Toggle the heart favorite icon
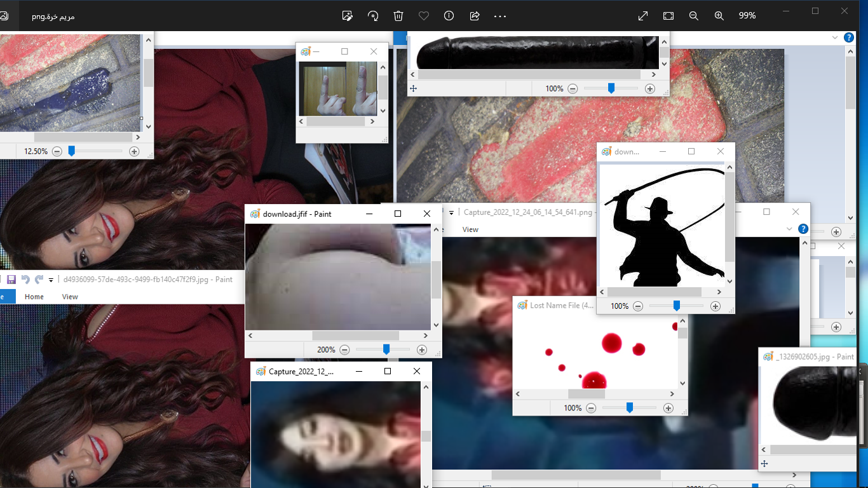Viewport: 868px width, 488px height. click(424, 16)
